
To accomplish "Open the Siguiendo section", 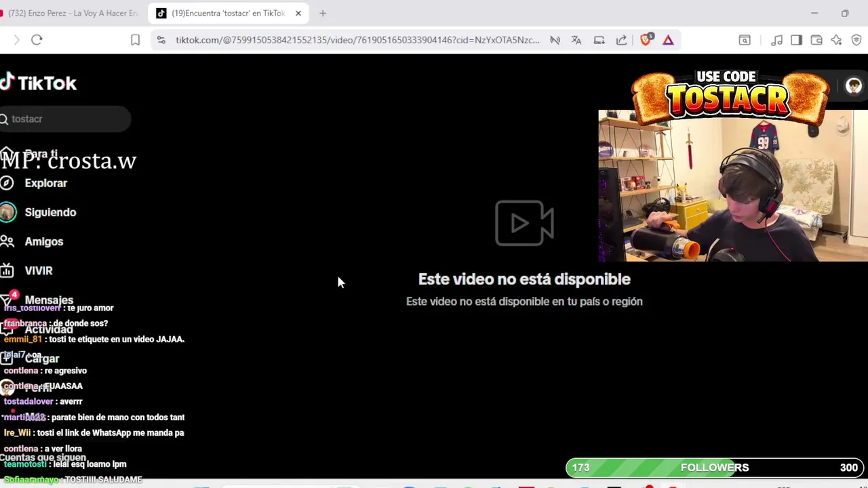I will pyautogui.click(x=50, y=212).
